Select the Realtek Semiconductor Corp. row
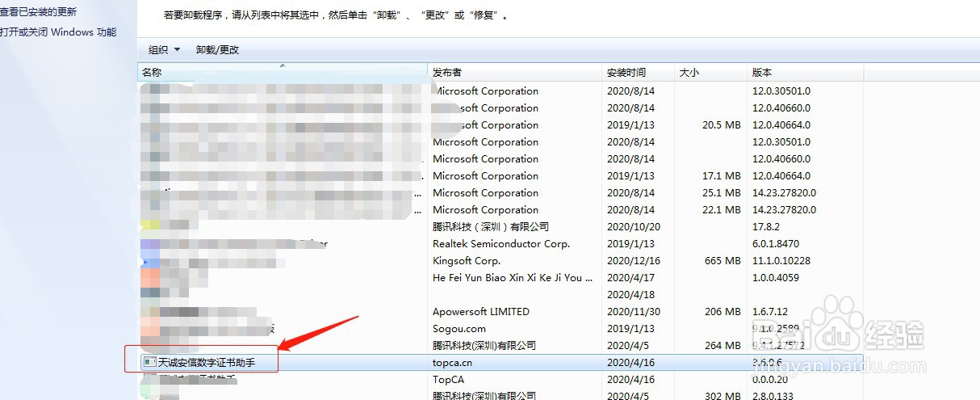The height and width of the screenshot is (400, 980). click(x=501, y=244)
